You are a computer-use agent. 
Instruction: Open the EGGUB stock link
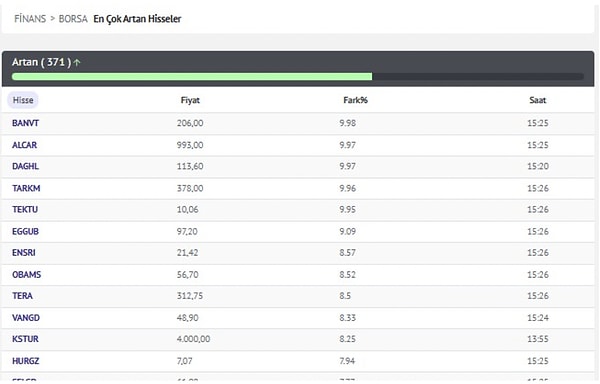point(25,231)
